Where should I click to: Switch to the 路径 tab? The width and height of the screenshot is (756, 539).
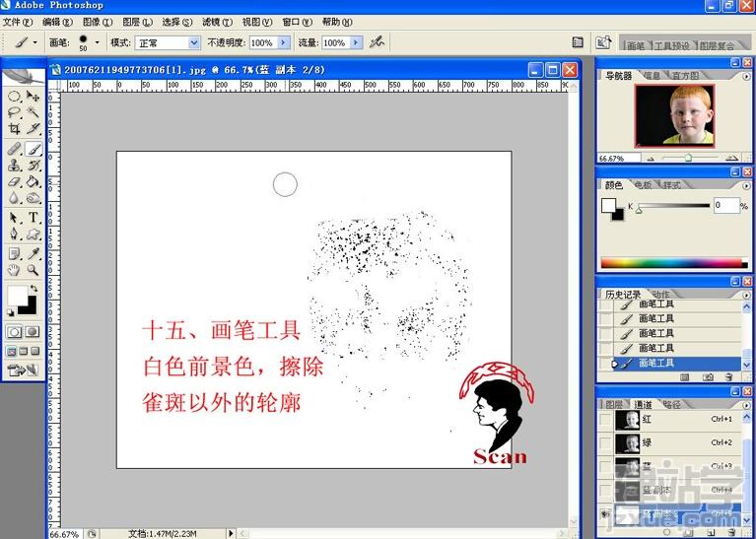(671, 404)
